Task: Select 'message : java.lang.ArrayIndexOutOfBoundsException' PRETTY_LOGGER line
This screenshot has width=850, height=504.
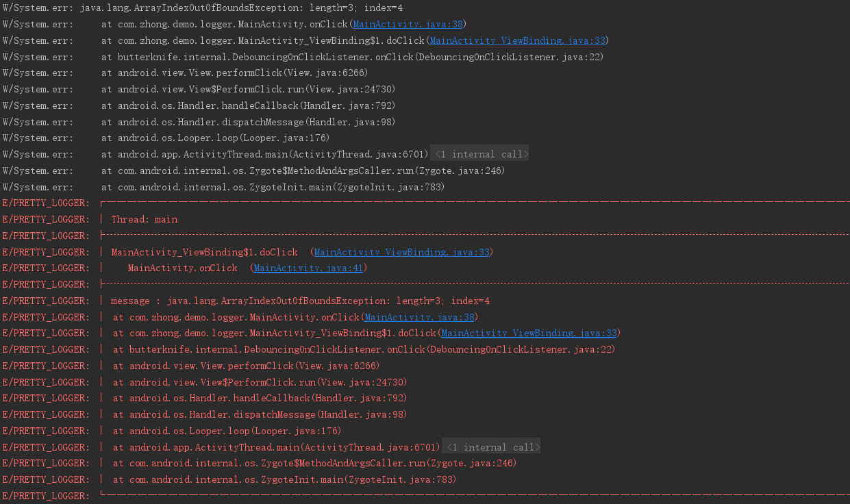Action: click(x=300, y=301)
